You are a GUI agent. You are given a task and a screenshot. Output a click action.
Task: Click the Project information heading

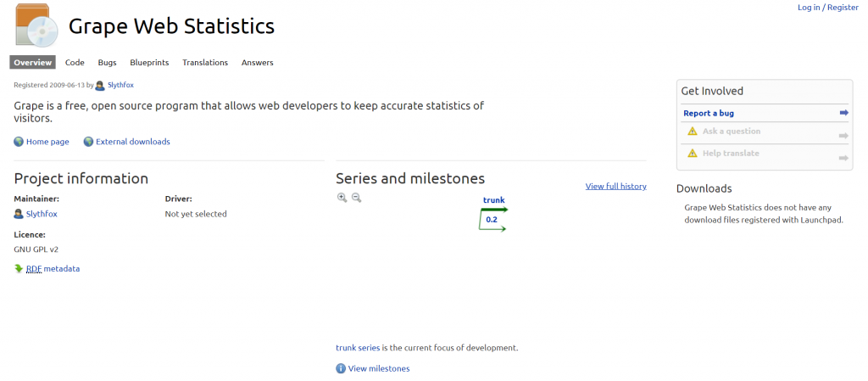pos(81,178)
